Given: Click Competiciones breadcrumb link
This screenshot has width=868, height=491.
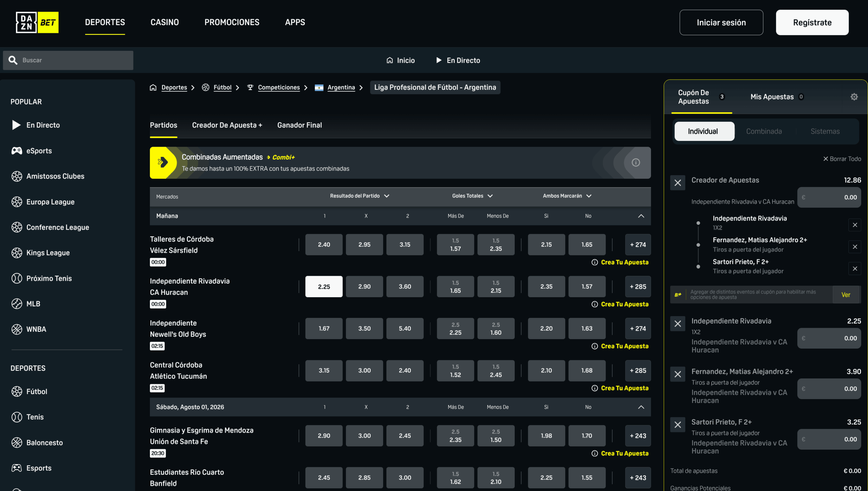Looking at the screenshot, I should 279,87.
